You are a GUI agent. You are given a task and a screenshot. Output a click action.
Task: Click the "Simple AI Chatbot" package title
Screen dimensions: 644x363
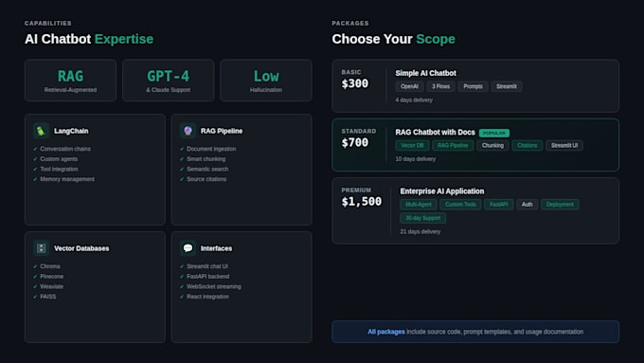[425, 73]
